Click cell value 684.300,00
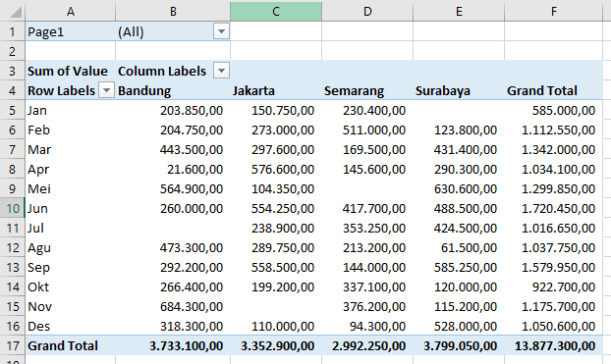 (192, 306)
